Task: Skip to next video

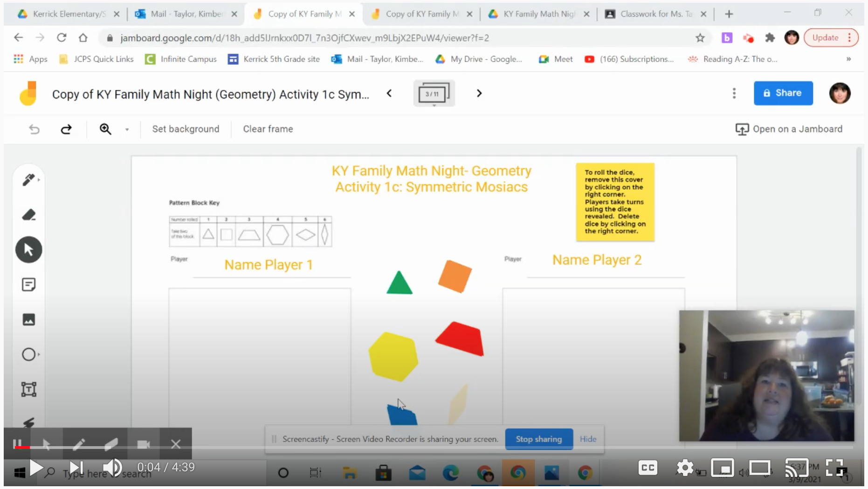Action: pyautogui.click(x=76, y=468)
